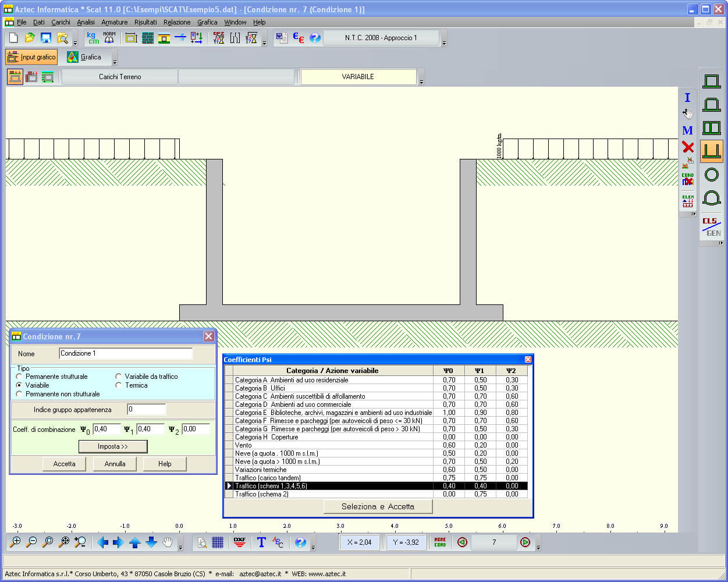
Task: Open the Armature menu
Action: point(114,22)
